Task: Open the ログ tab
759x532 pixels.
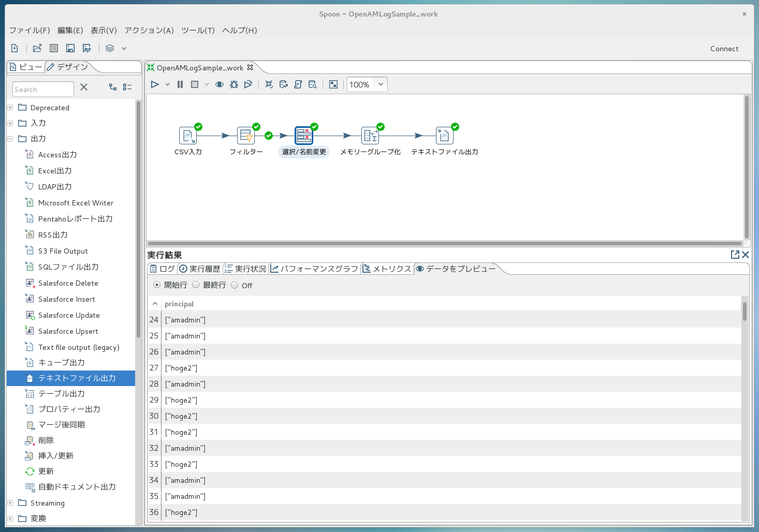Action: tap(162, 269)
